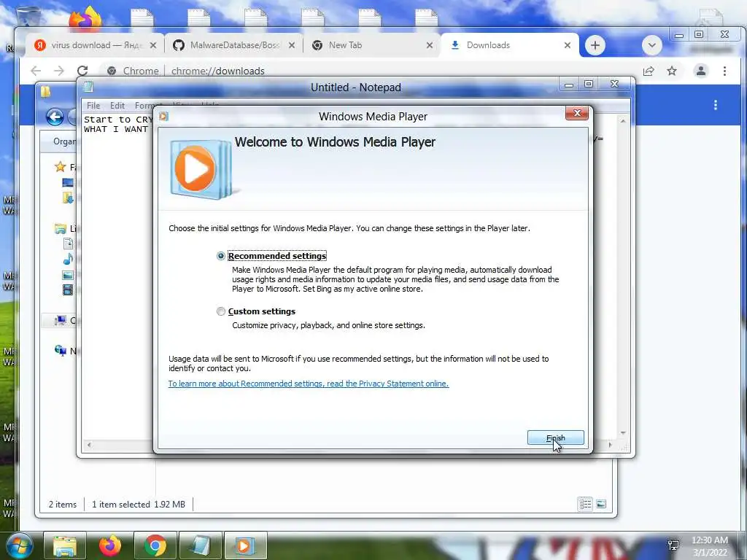Viewport: 747px width, 560px height.
Task: Close the MalwareDatabase GitHub tab
Action: (292, 45)
